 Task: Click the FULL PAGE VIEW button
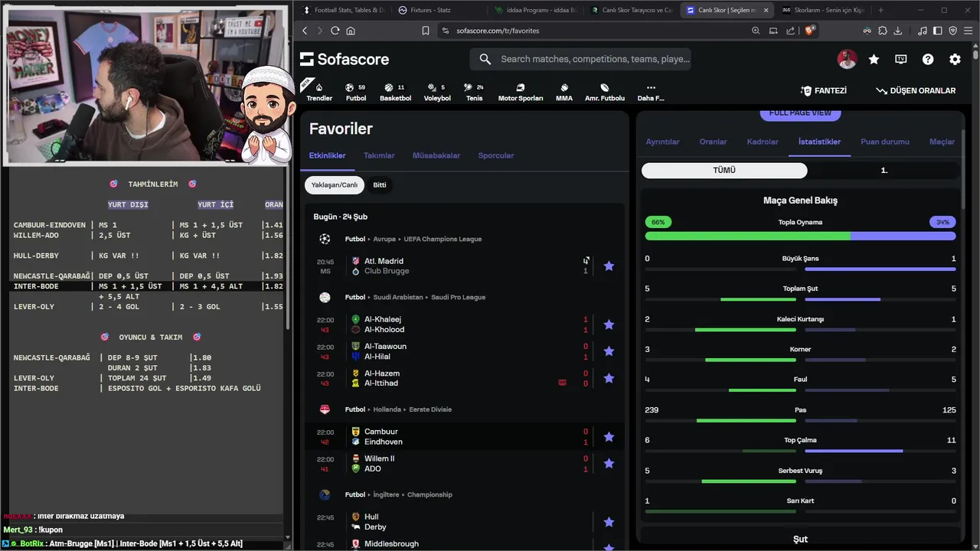[800, 114]
